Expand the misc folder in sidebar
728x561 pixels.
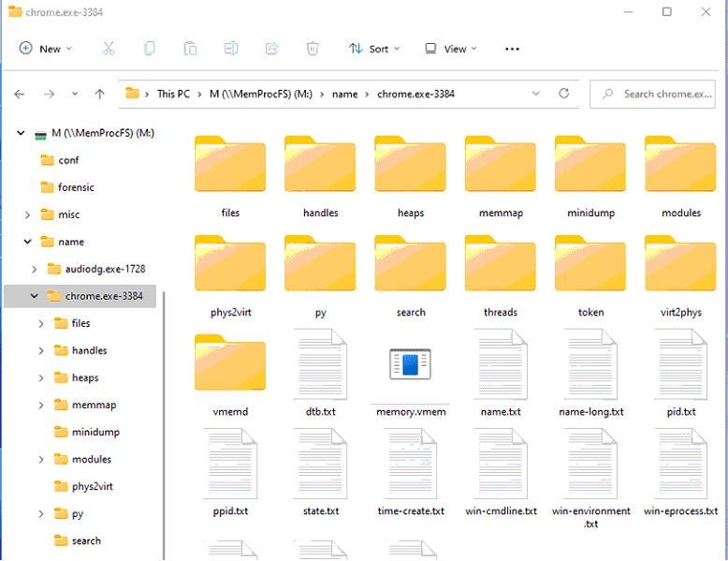click(28, 214)
